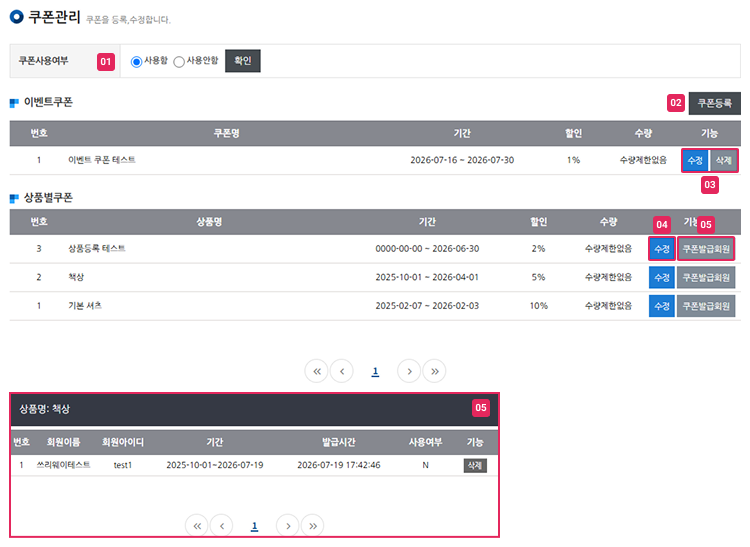Click the 발급시간 column header
The width and height of the screenshot is (750, 547).
pos(339,442)
